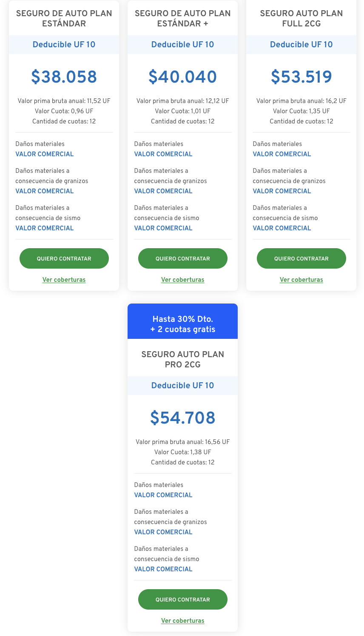Click Deducible UF 10 in Plan Pro 2CG
Viewport: 364px width, 636px height.
pyautogui.click(x=182, y=386)
